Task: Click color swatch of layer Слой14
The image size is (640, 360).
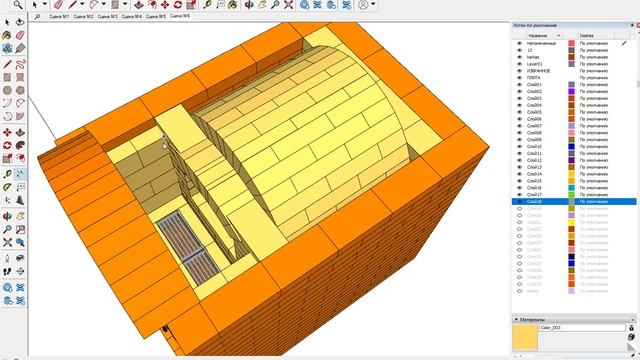Action: [571, 174]
